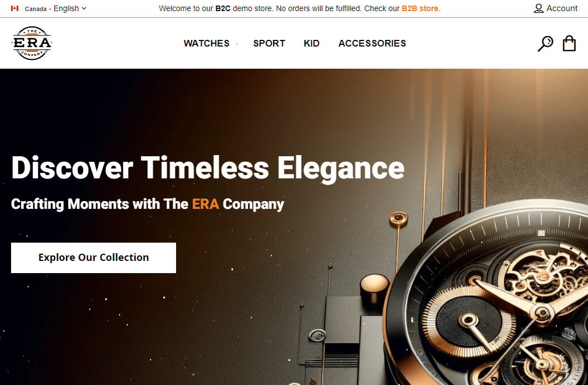588x385 pixels.
Task: Click the orange ERA word in subheading
Action: click(x=205, y=204)
